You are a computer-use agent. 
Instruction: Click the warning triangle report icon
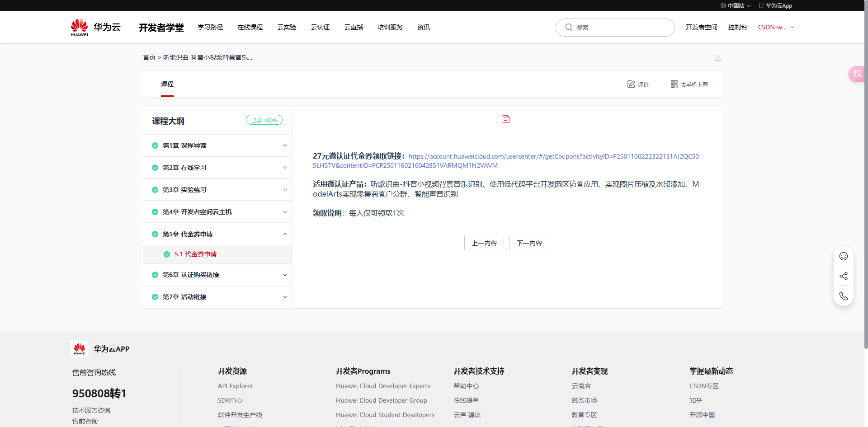(718, 58)
